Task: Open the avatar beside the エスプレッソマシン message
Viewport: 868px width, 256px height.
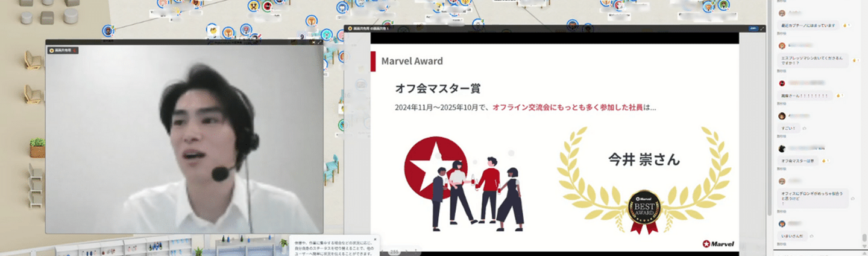Action: pyautogui.click(x=782, y=45)
